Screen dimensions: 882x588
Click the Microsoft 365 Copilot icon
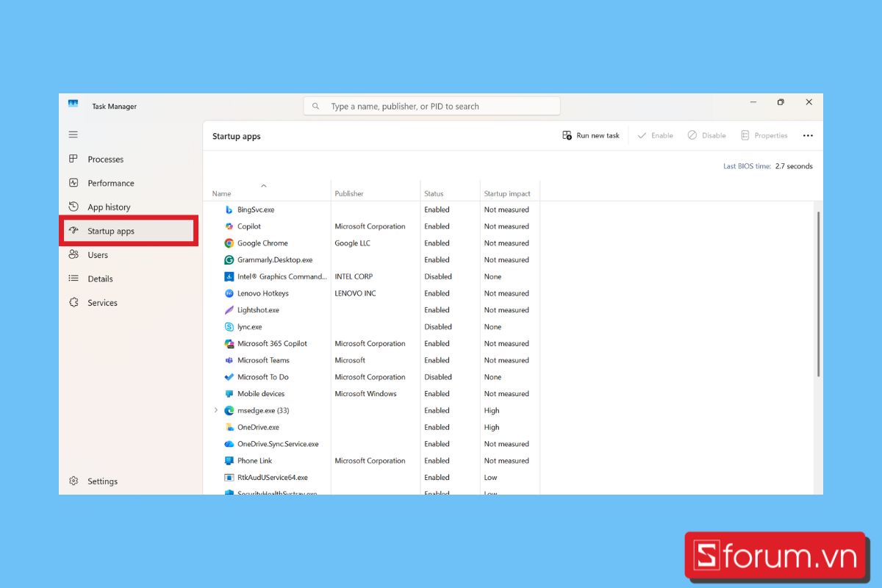click(x=229, y=343)
